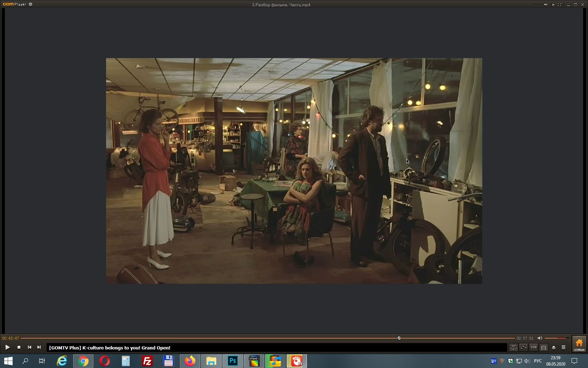Open Calculator from taskbar
Screen dimensions: 588x368
click(x=126, y=361)
